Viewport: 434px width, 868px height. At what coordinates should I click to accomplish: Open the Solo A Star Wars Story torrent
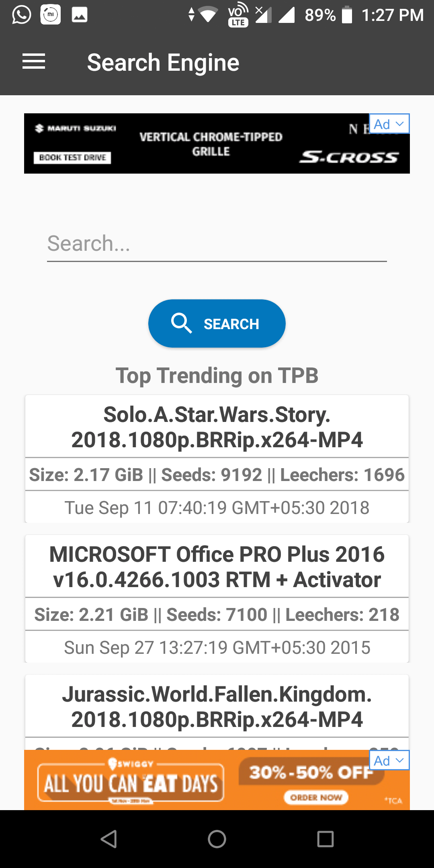(217, 427)
